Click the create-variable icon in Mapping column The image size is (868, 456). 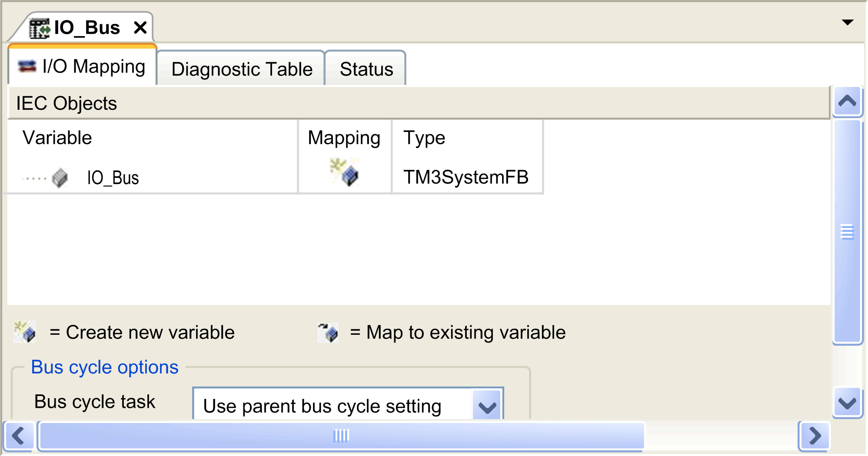(344, 172)
